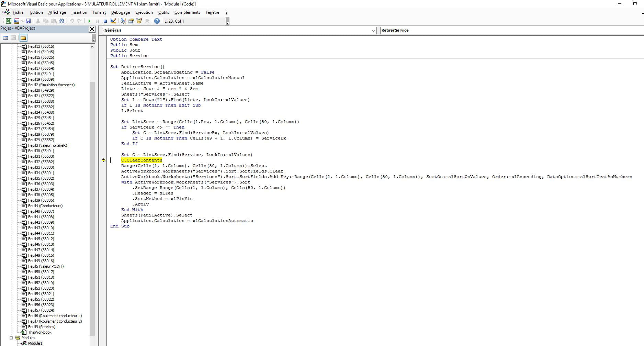Open the Format menu
The width and height of the screenshot is (644, 346).
pyautogui.click(x=99, y=12)
